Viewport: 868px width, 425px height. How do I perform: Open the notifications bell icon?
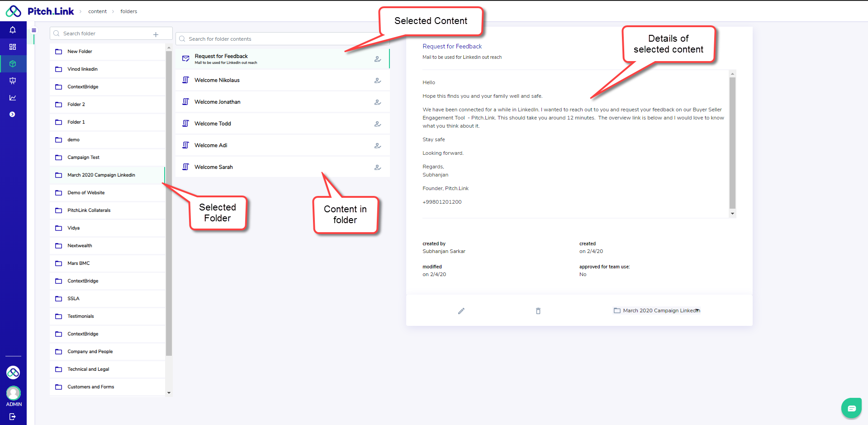tap(13, 30)
